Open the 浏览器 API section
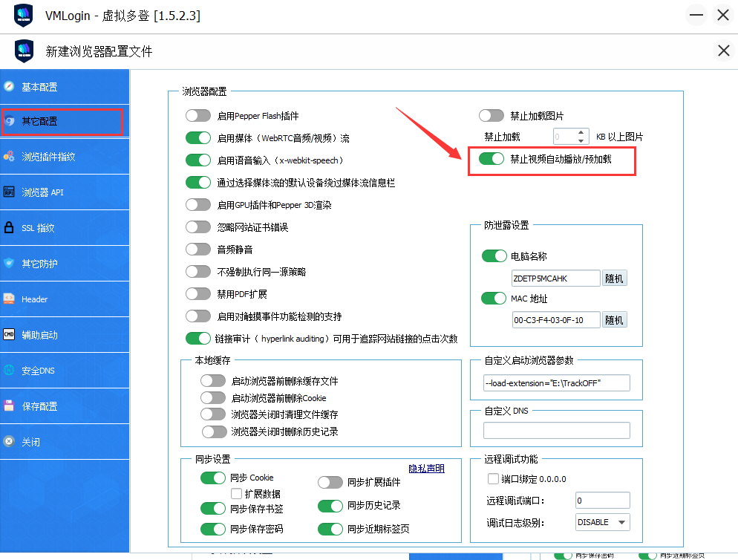The width and height of the screenshot is (738, 560). (x=65, y=192)
